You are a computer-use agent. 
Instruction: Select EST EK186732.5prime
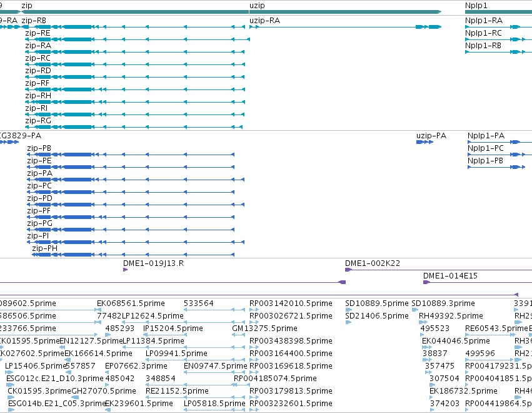click(463, 391)
